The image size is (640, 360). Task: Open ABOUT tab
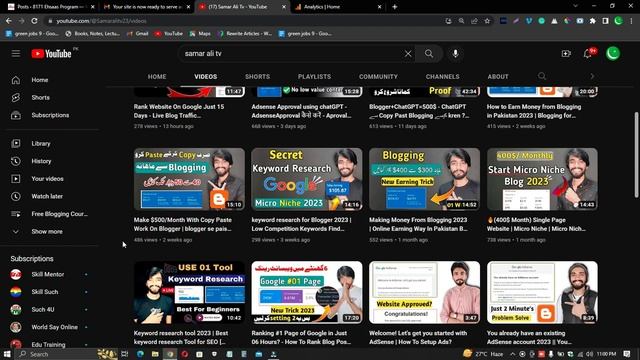click(x=498, y=77)
